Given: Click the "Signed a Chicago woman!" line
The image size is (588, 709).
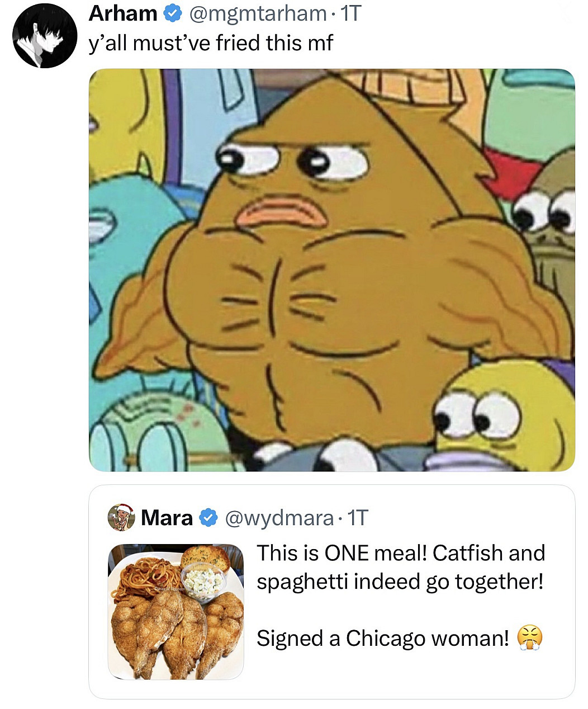Looking at the screenshot, I should tap(383, 639).
